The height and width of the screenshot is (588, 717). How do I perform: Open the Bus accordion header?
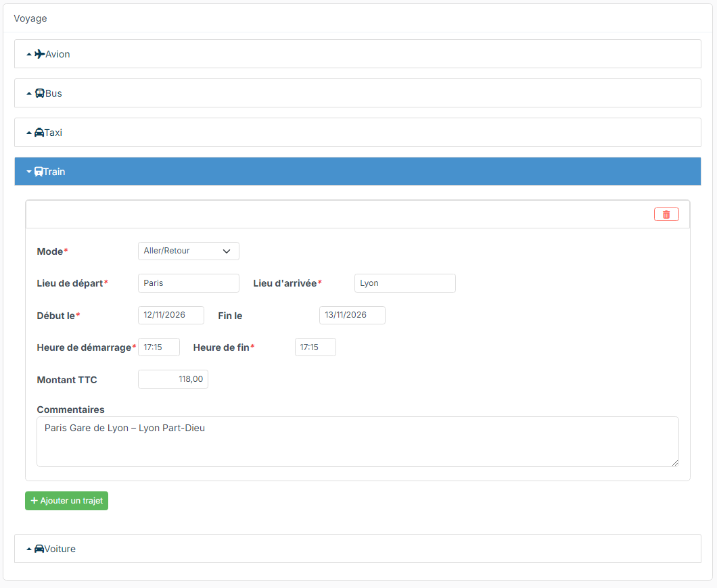[x=358, y=93]
